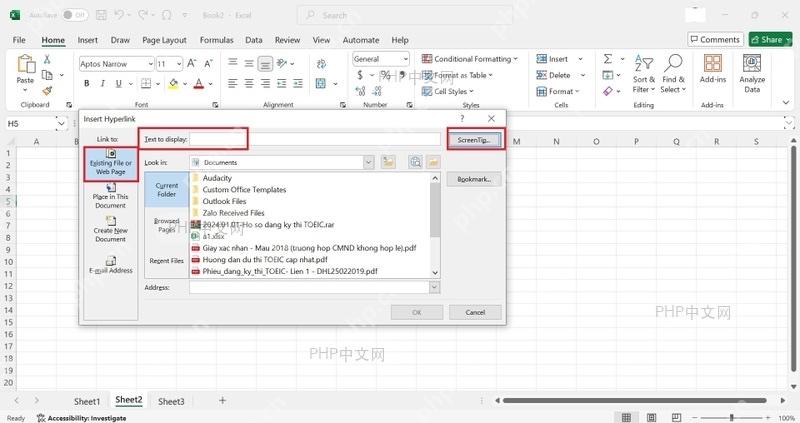
Task: Click the green Share button
Action: (770, 39)
